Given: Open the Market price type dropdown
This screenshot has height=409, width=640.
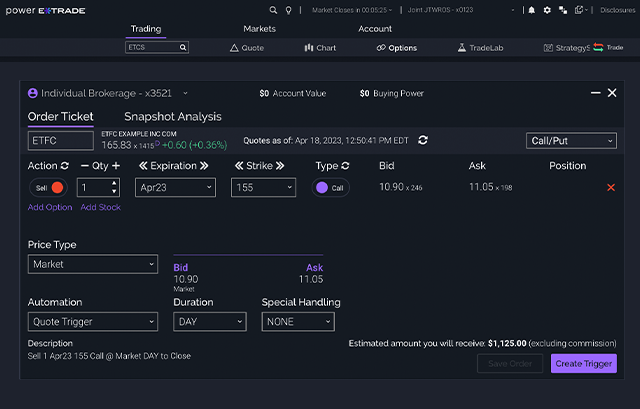Looking at the screenshot, I should coord(93,264).
